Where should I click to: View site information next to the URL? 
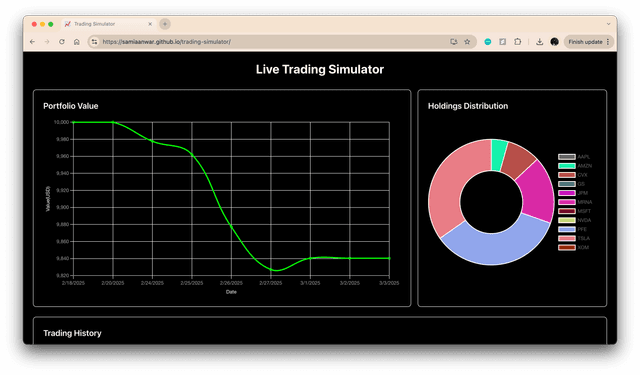94,42
